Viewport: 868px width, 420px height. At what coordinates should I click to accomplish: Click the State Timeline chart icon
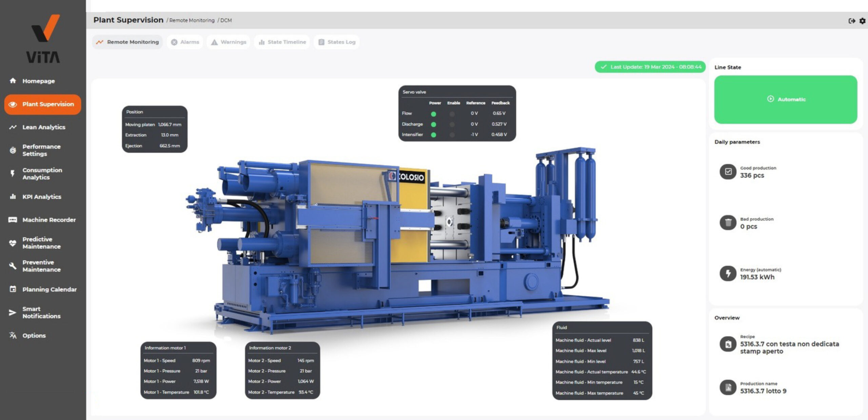261,42
